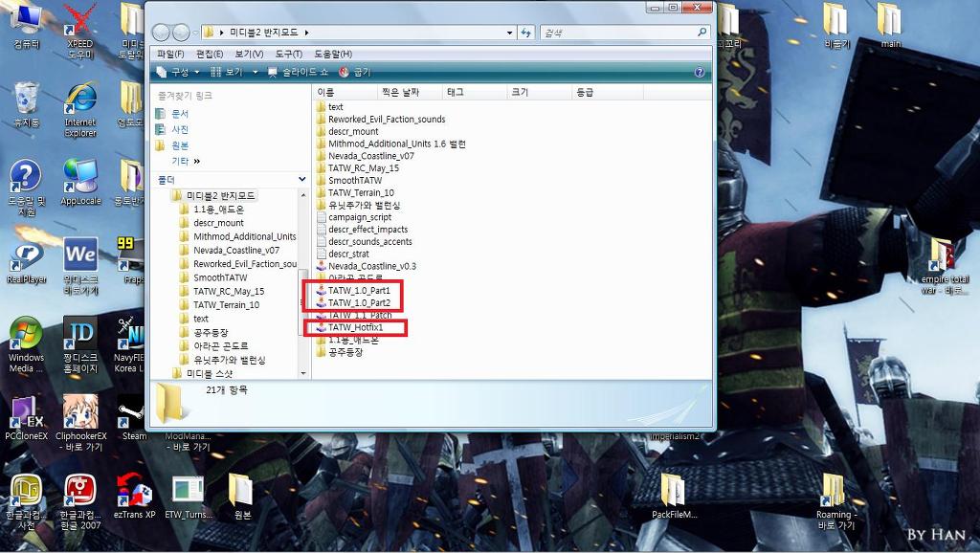Launch AppLocale desktop icon

(80, 183)
